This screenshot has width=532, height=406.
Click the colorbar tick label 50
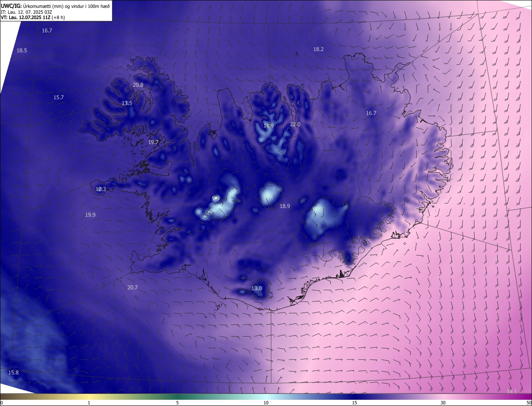[x=529, y=403]
